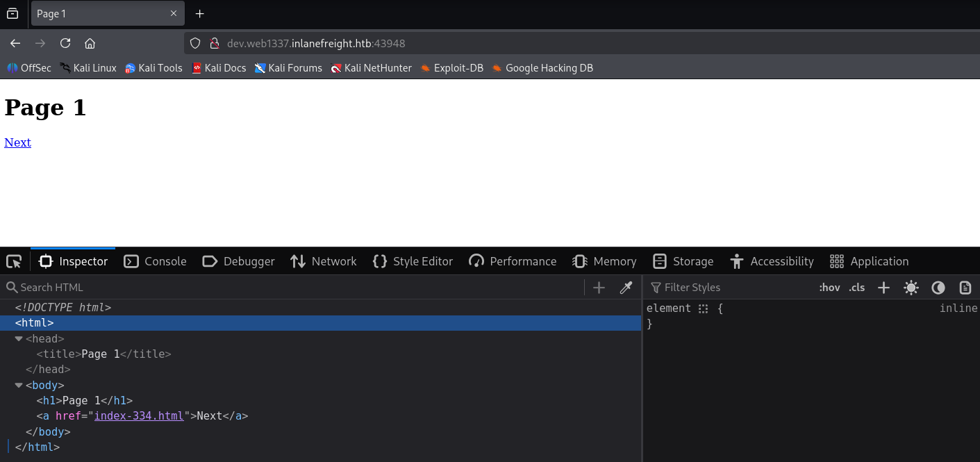
Task: Open the Exploit-DB bookmark
Action: pos(451,68)
